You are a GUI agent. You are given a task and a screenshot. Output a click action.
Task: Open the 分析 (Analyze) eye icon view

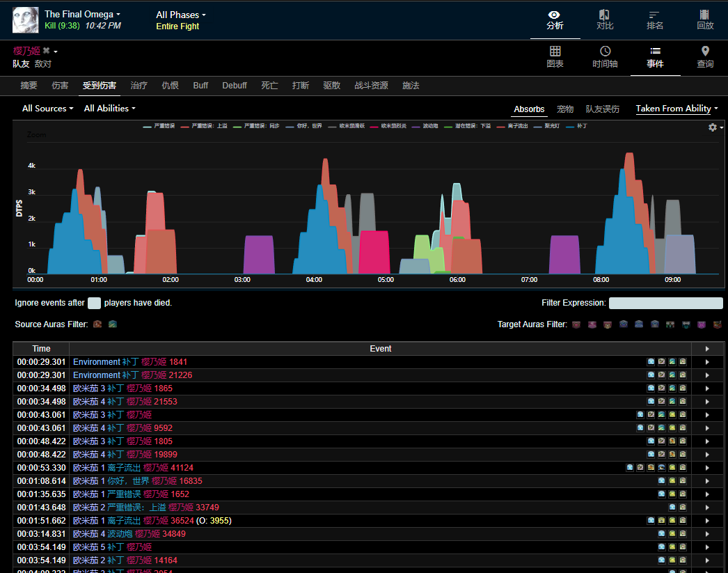555,19
